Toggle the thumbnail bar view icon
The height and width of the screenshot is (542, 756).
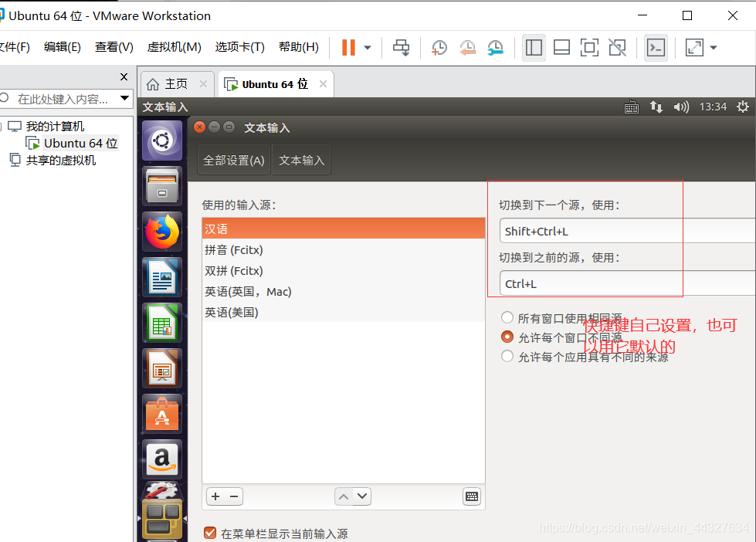click(x=561, y=47)
